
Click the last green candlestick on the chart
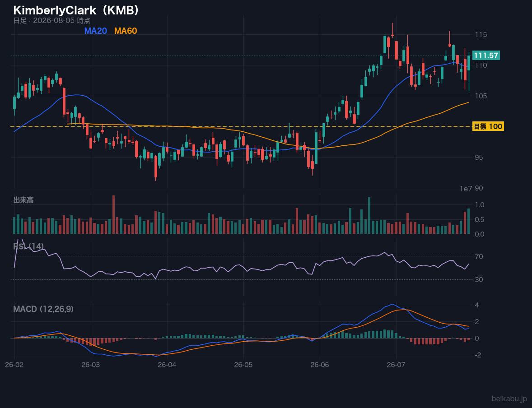pyautogui.click(x=469, y=64)
